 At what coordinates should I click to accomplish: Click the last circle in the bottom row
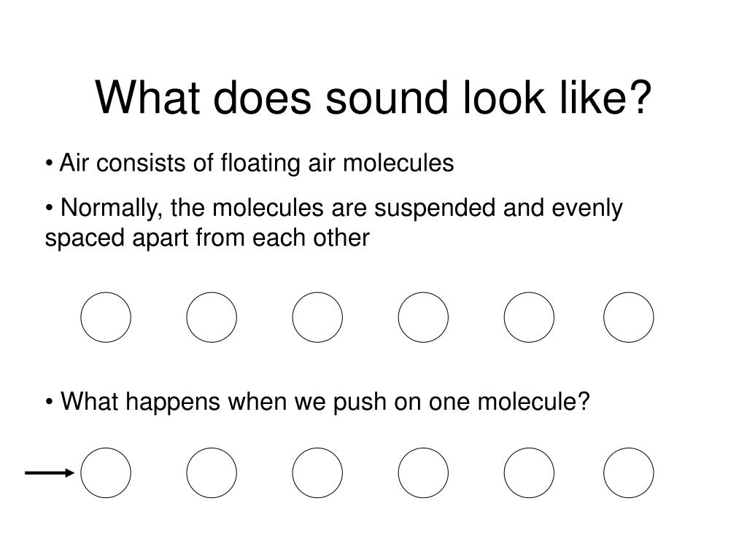(628, 472)
